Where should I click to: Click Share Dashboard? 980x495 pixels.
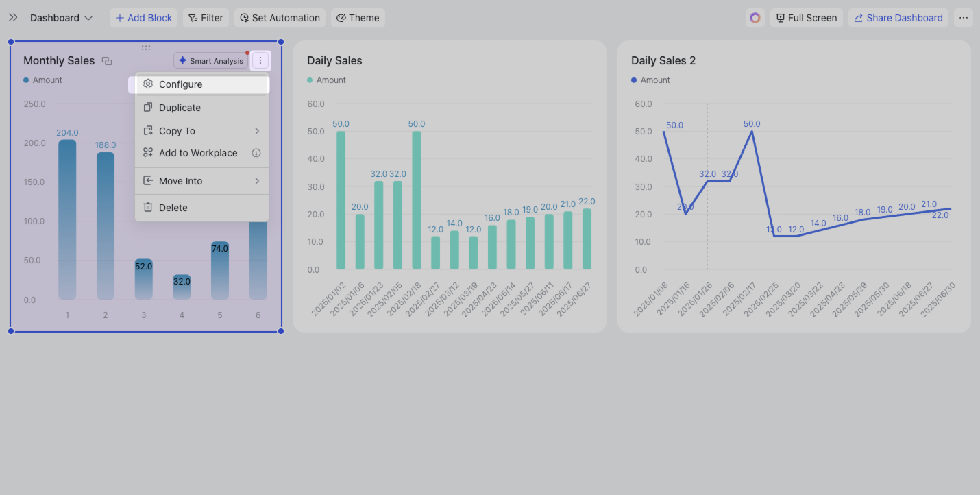tap(898, 18)
